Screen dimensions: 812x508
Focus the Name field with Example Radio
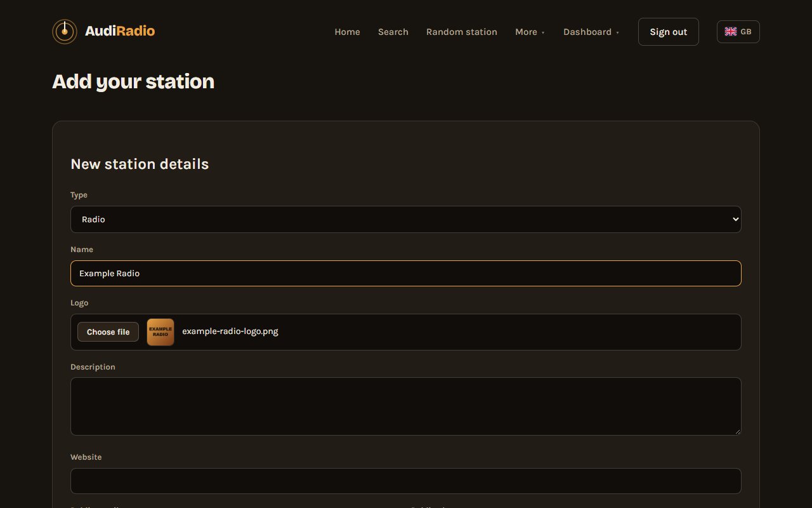[406, 274]
